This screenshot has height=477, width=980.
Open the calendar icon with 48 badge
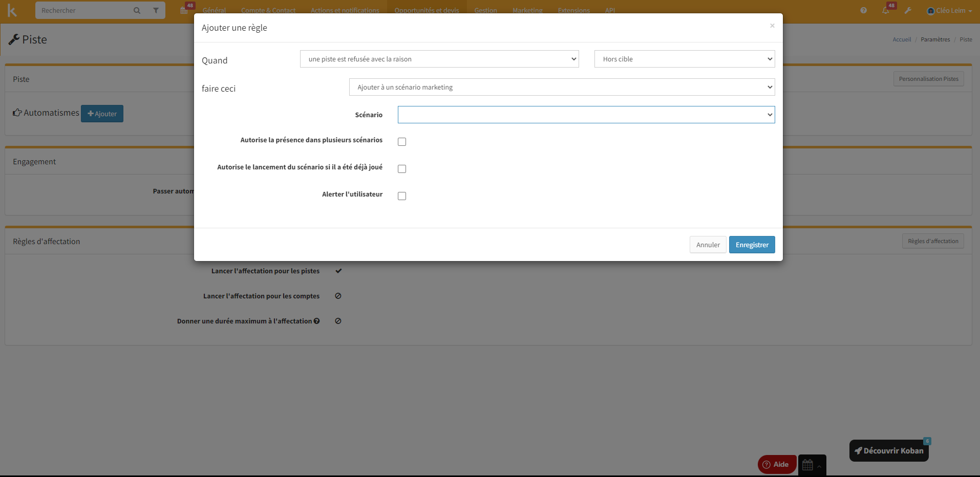coord(184,10)
